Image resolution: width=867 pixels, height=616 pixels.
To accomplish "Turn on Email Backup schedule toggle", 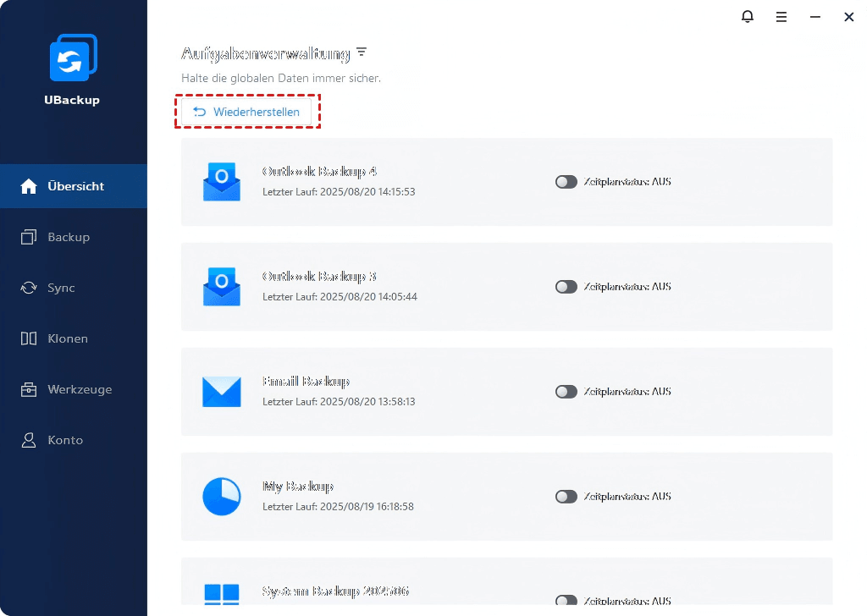I will [566, 392].
